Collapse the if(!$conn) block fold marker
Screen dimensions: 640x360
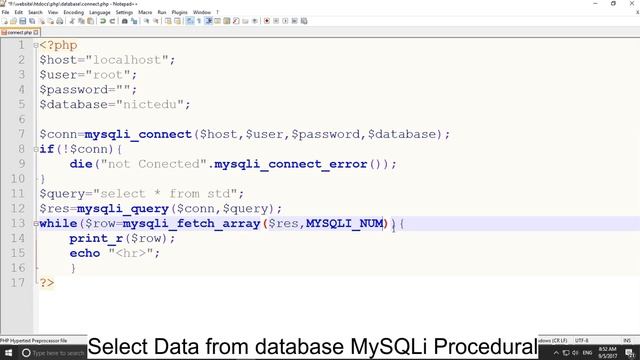pos(36,149)
